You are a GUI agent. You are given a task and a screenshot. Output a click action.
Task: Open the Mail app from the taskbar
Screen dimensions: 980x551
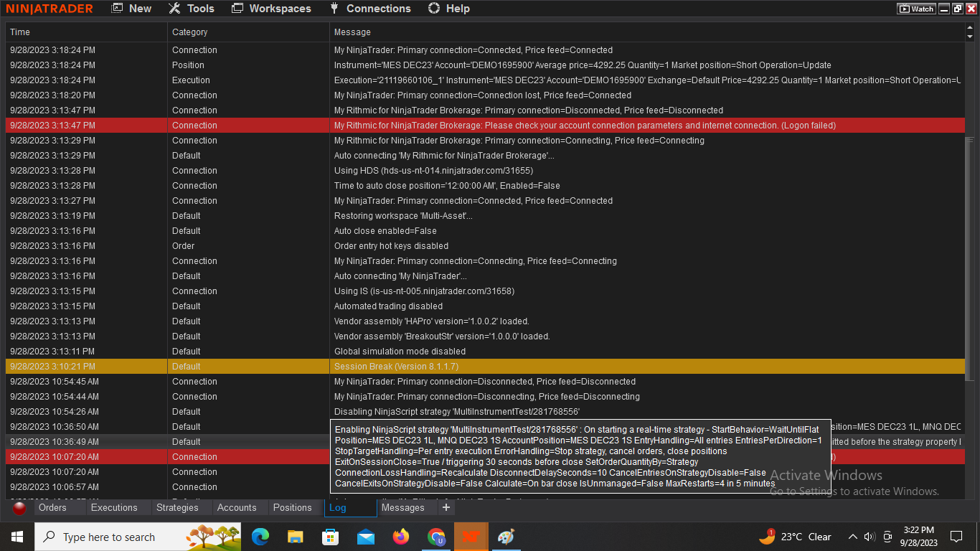[x=366, y=537]
